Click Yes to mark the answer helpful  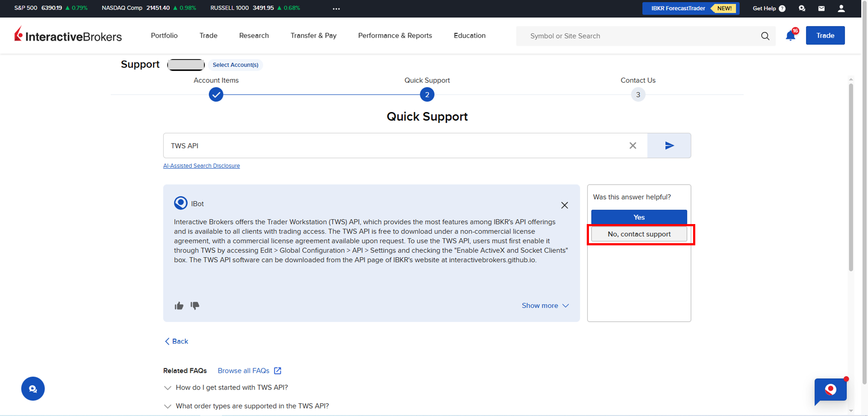(639, 217)
